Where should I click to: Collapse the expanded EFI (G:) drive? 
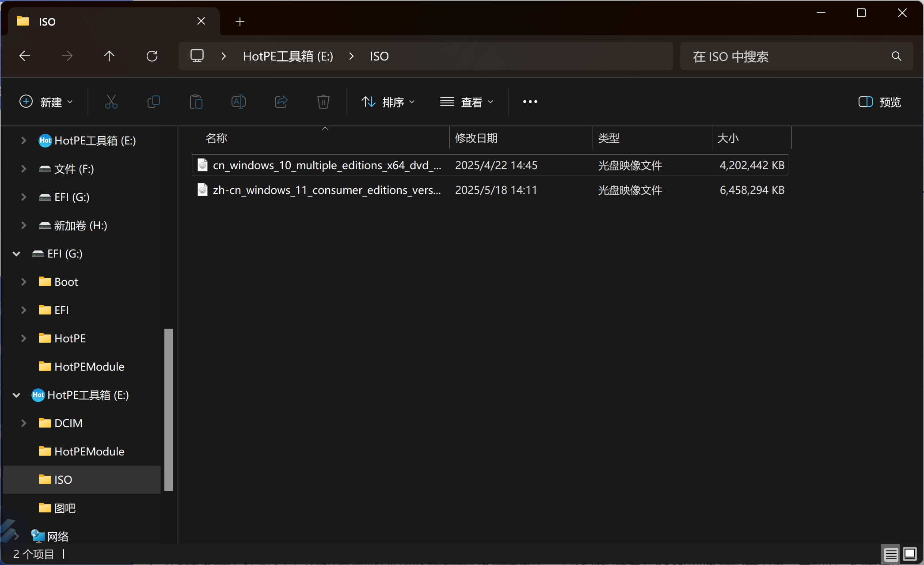click(16, 254)
